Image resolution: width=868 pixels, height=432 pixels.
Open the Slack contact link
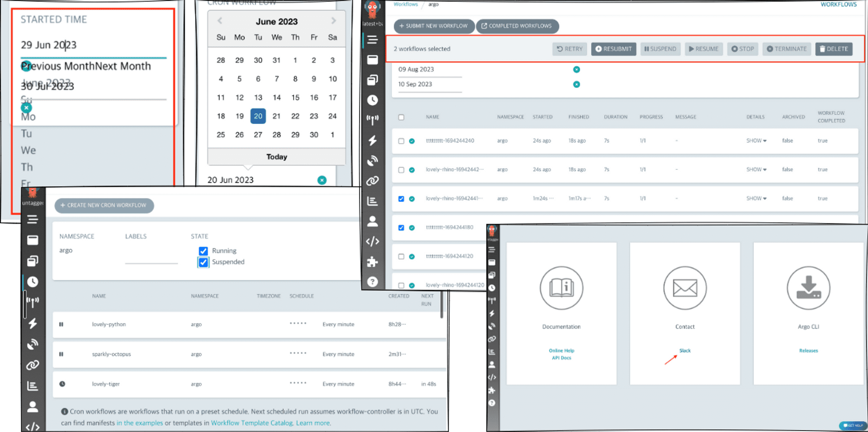685,350
